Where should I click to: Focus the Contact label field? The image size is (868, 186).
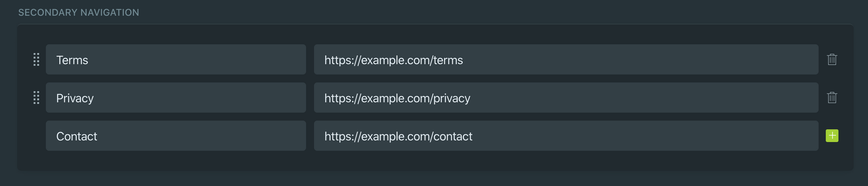(x=176, y=136)
